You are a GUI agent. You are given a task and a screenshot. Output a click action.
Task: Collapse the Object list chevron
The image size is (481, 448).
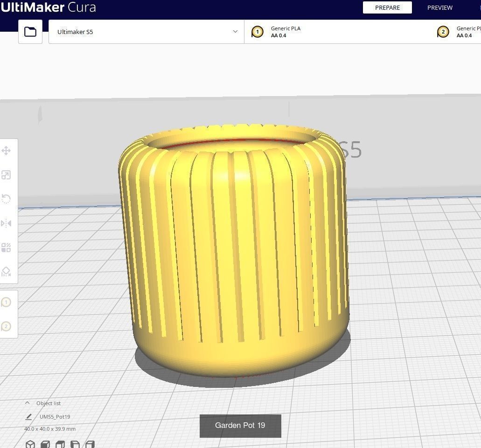point(28,403)
